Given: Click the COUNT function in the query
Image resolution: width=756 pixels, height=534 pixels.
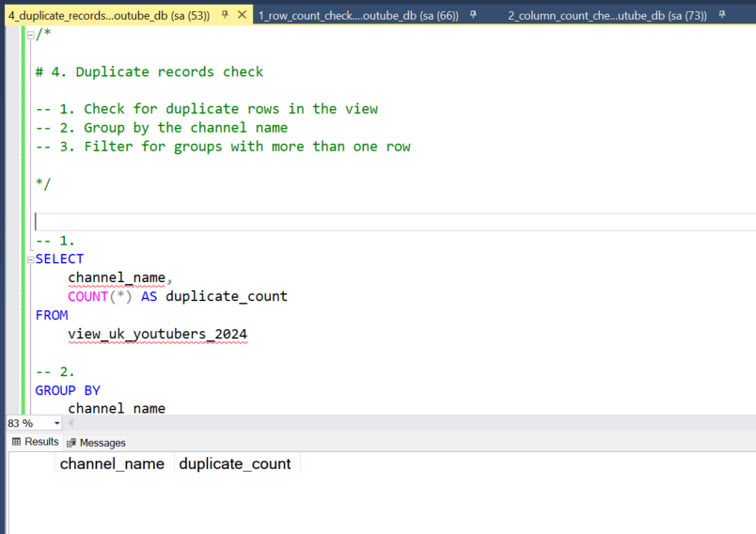Looking at the screenshot, I should (x=87, y=296).
